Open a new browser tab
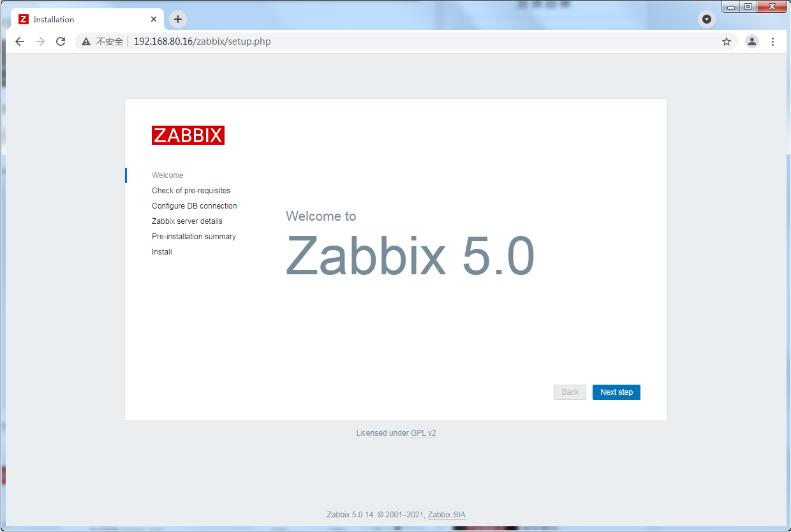Image resolution: width=791 pixels, height=532 pixels. pyautogui.click(x=178, y=19)
